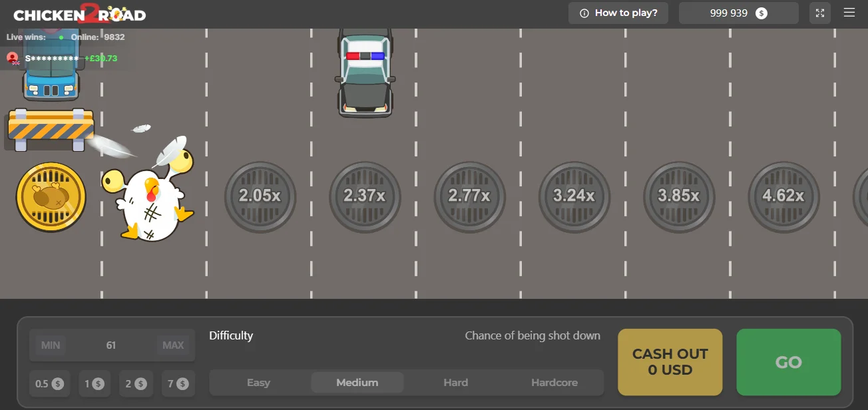Image resolution: width=868 pixels, height=410 pixels.
Task: Hit the green GO button
Action: [789, 362]
